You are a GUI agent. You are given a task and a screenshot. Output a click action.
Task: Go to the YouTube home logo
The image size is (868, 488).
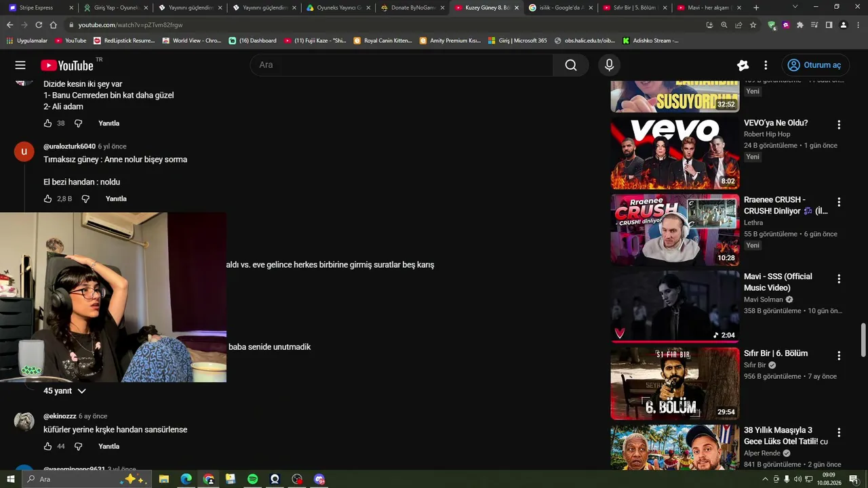pos(66,65)
